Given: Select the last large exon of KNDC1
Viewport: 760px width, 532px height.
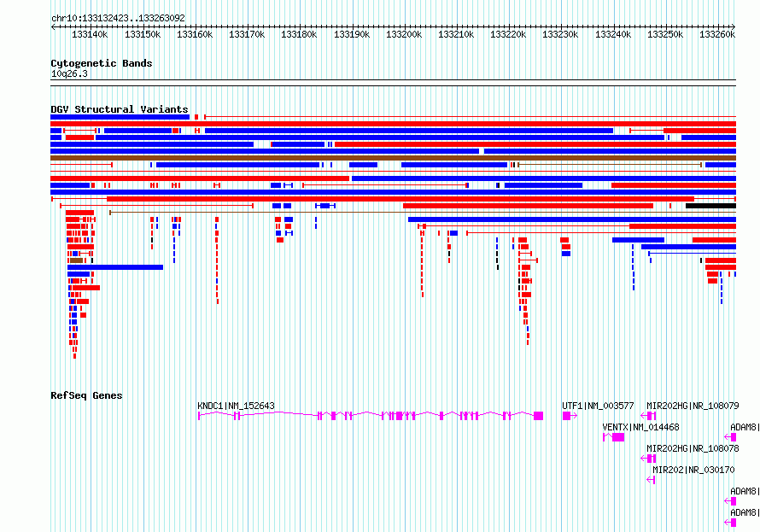Looking at the screenshot, I should pos(538,416).
